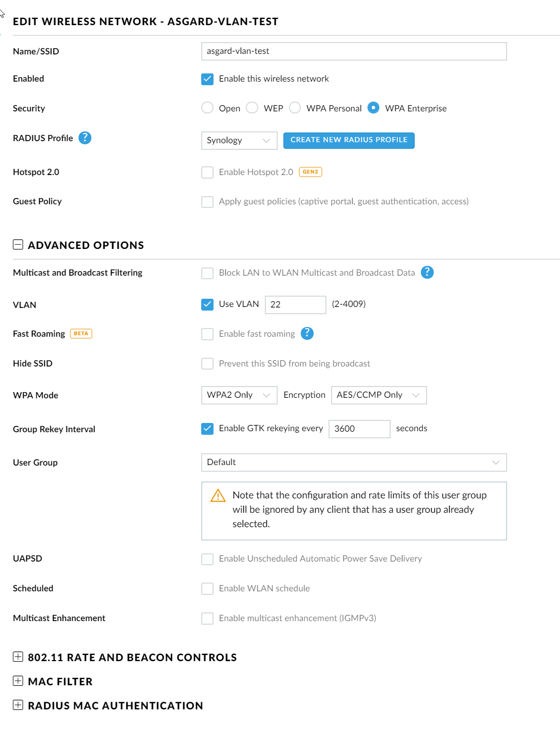Enable Hotspot 2.0 checkbox
The height and width of the screenshot is (733, 560).
pyautogui.click(x=207, y=172)
